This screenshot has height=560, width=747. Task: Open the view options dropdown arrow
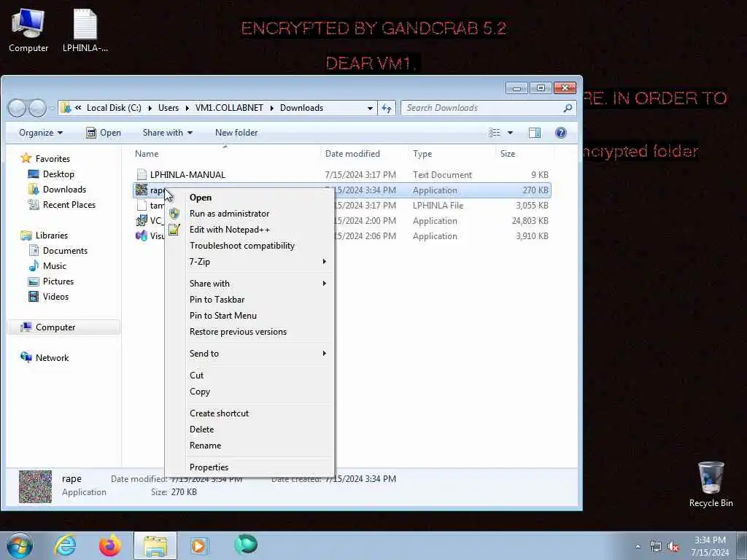coord(510,133)
